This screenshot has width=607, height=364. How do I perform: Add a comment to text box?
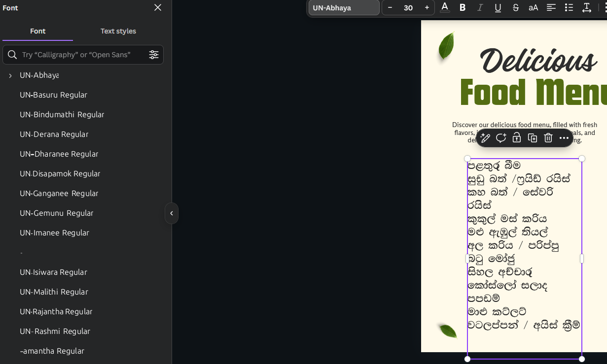click(x=501, y=138)
